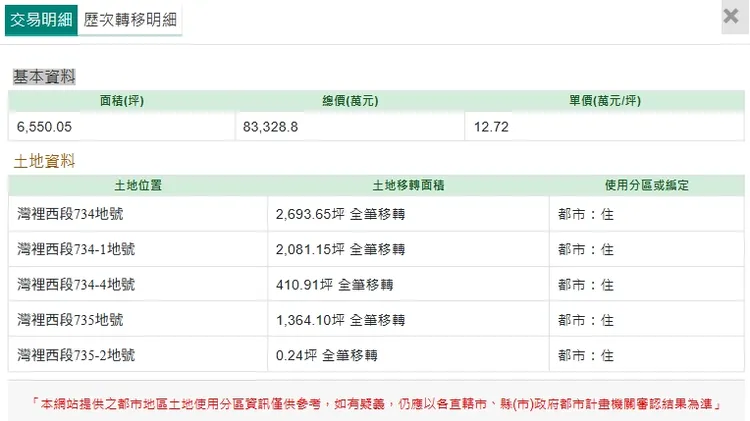The width and height of the screenshot is (750, 421).
Task: Click the 都市：住 cell for 735地號
Action: [647, 320]
